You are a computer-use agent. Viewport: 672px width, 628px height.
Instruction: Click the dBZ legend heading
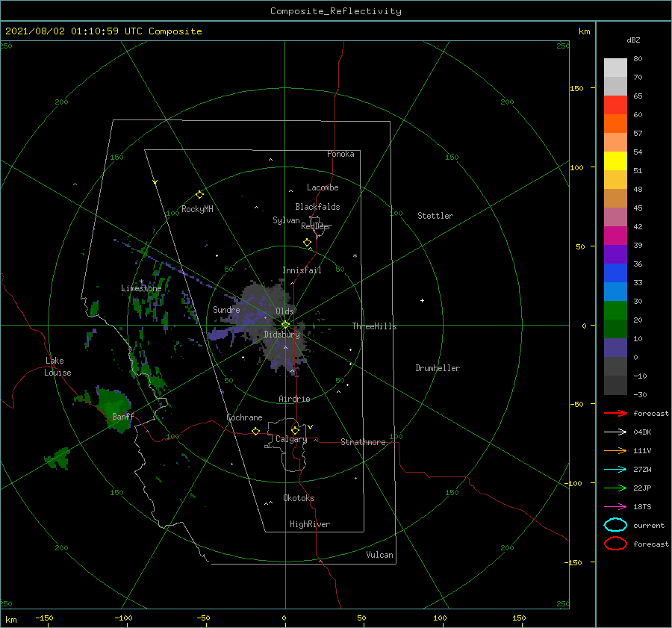tap(633, 40)
